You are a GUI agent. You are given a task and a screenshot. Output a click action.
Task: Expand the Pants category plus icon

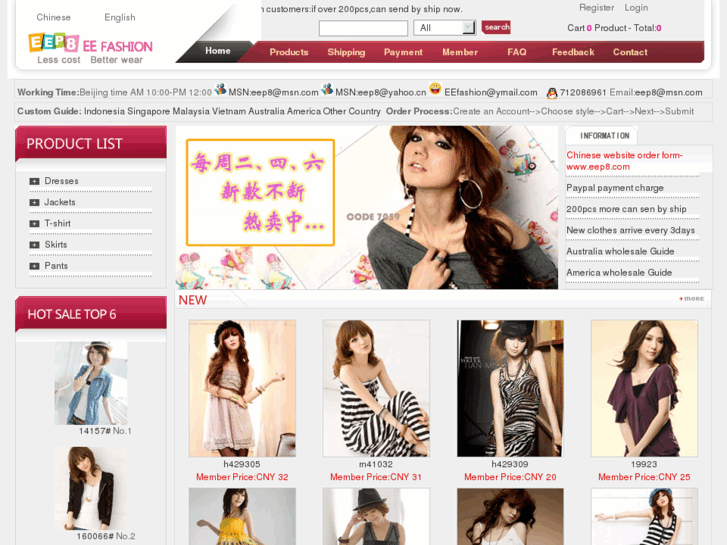coord(34,266)
